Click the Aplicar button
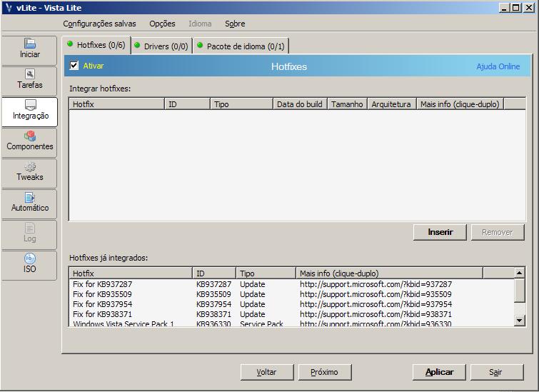Viewport: 539px width, 392px height. (x=439, y=372)
